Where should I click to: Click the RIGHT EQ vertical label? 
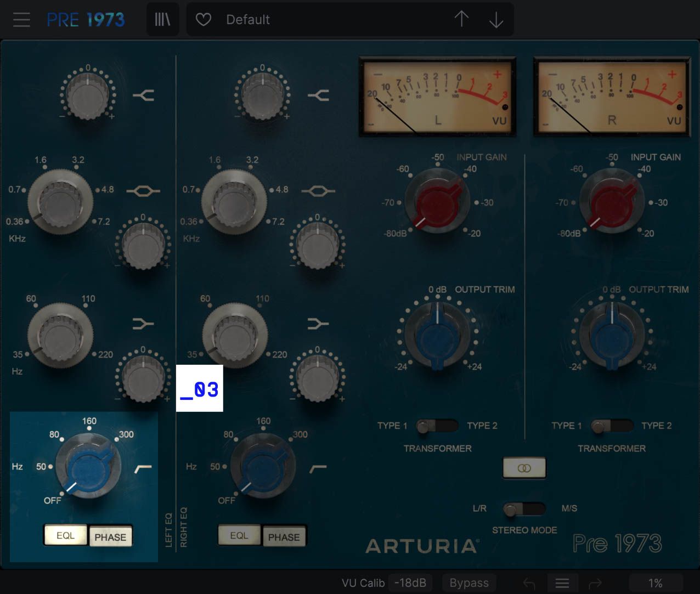pos(184,527)
